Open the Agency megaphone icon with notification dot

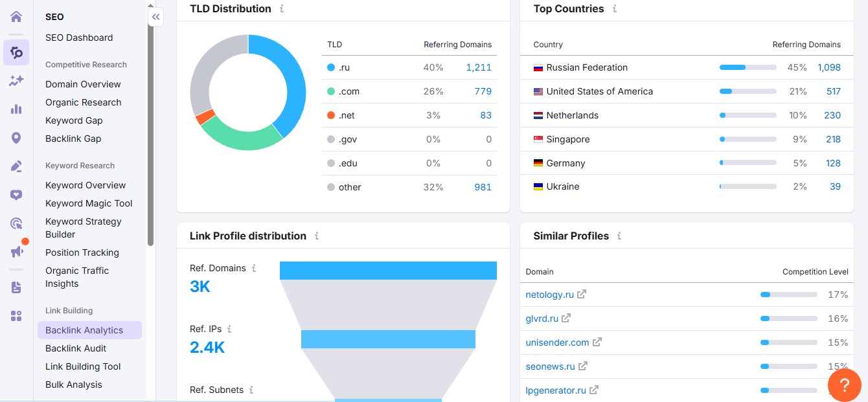(x=16, y=251)
